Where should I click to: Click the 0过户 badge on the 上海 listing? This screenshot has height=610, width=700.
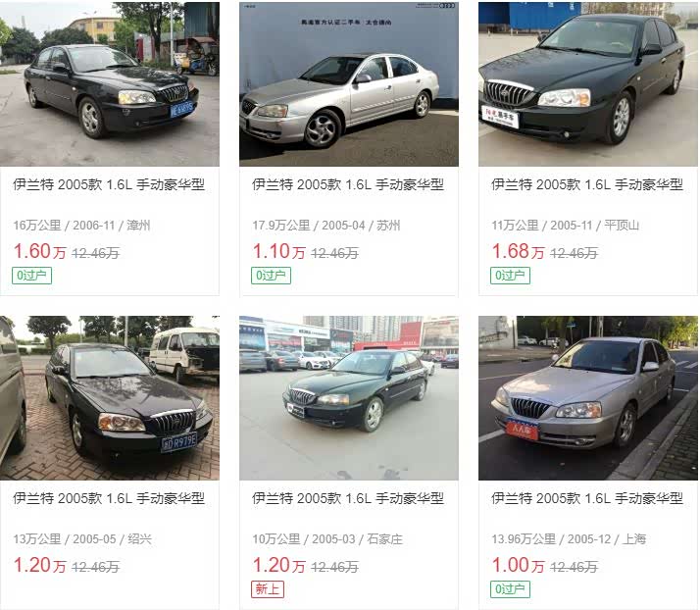click(510, 589)
